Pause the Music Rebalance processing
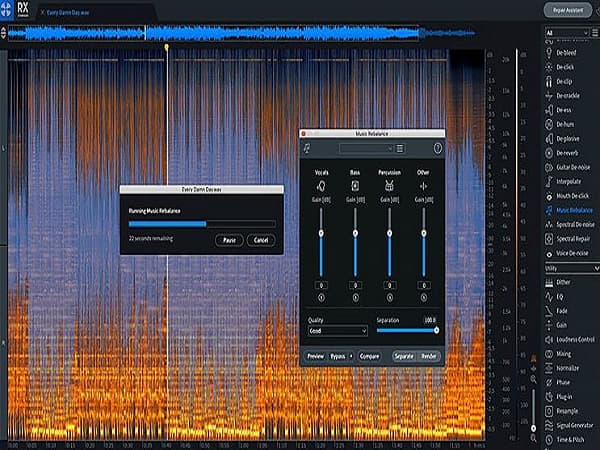Screen dimensions: 600x450 [x=229, y=240]
